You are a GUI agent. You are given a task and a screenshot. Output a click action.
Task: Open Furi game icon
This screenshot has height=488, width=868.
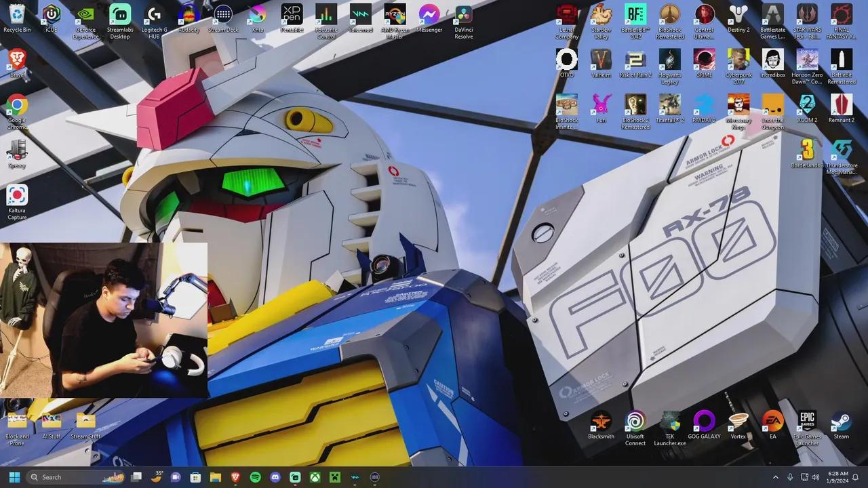click(601, 108)
